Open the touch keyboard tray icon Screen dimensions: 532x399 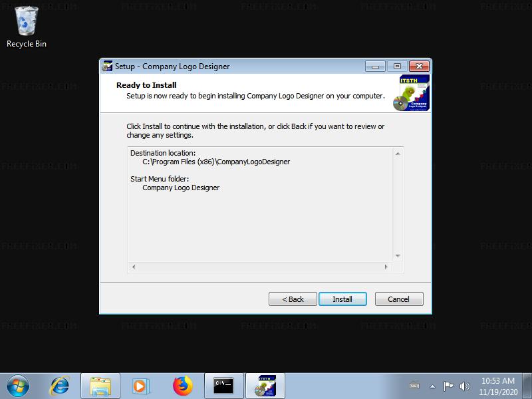click(x=414, y=386)
